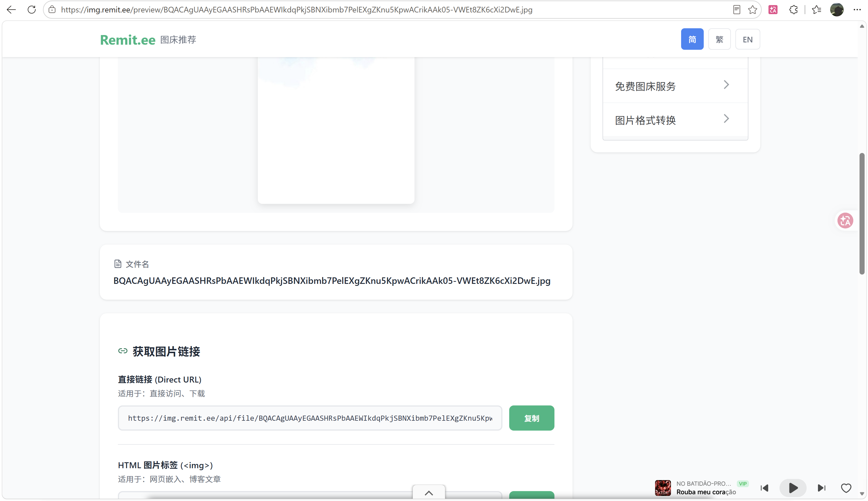Click the 直接链接 (Direct URL) label

[160, 379]
